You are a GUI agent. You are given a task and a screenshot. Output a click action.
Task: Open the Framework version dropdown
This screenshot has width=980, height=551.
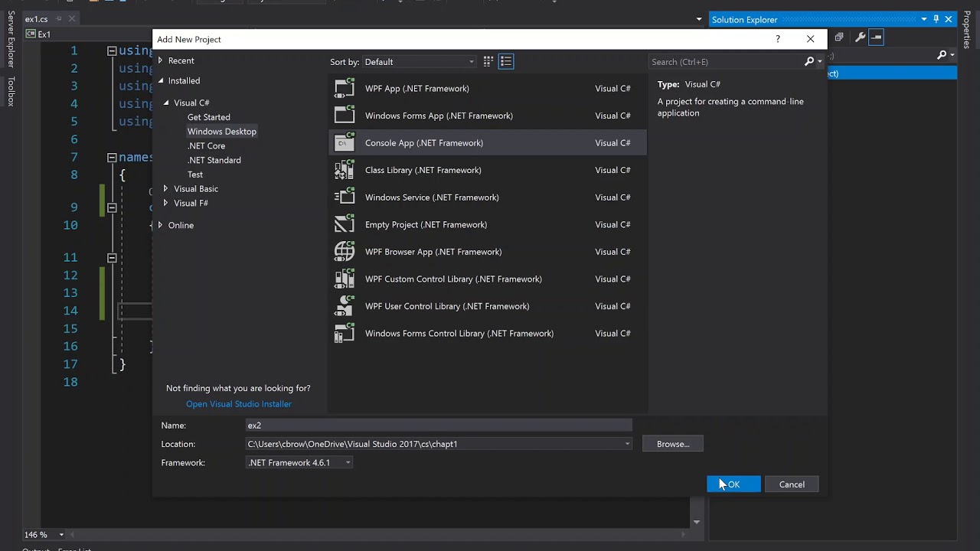[x=348, y=462]
